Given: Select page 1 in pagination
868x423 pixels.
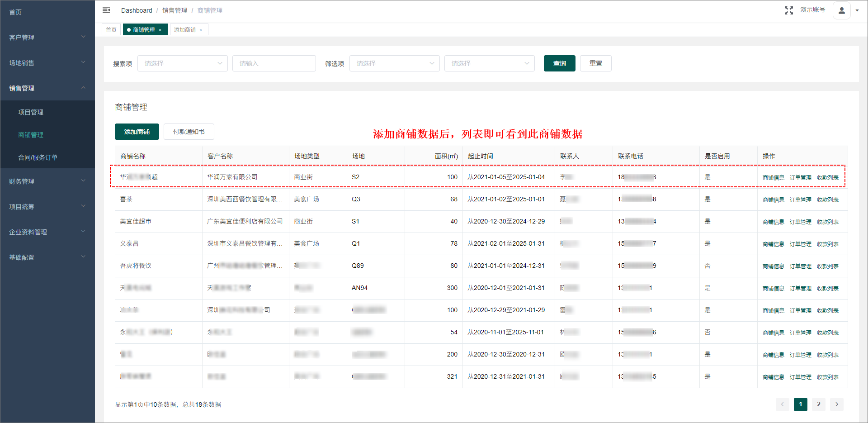Looking at the screenshot, I should (801, 404).
